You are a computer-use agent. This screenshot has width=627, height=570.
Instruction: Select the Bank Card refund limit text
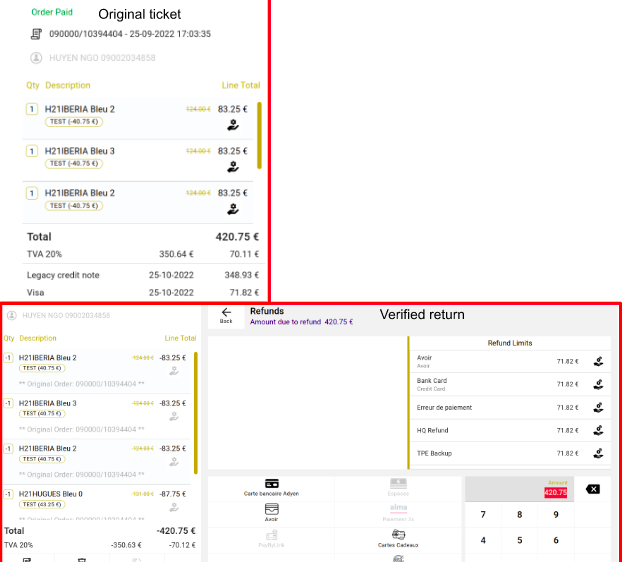pos(432,380)
